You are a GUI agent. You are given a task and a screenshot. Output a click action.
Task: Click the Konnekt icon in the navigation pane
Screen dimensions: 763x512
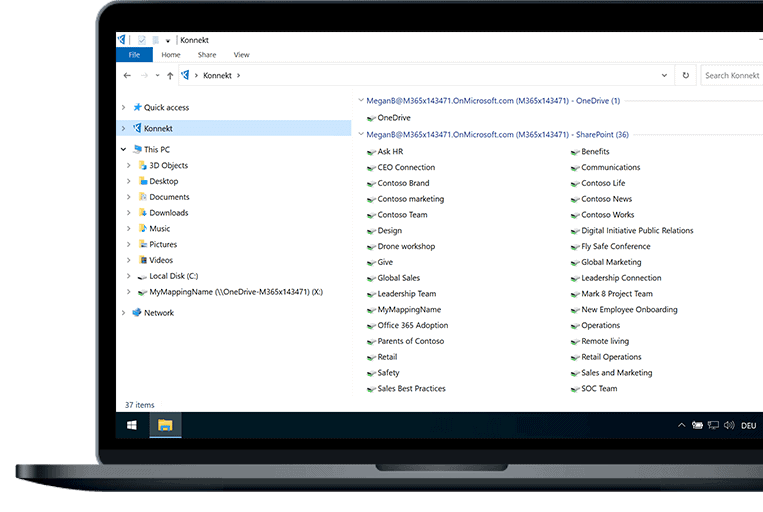(x=137, y=128)
